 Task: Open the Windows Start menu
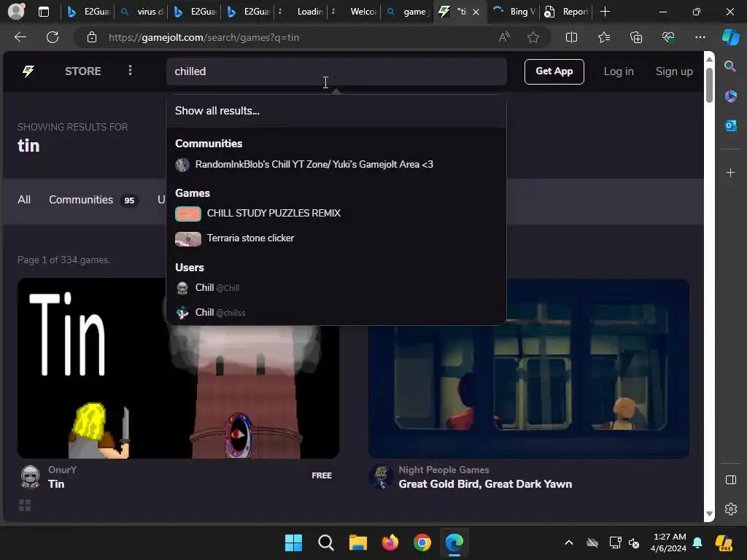293,542
